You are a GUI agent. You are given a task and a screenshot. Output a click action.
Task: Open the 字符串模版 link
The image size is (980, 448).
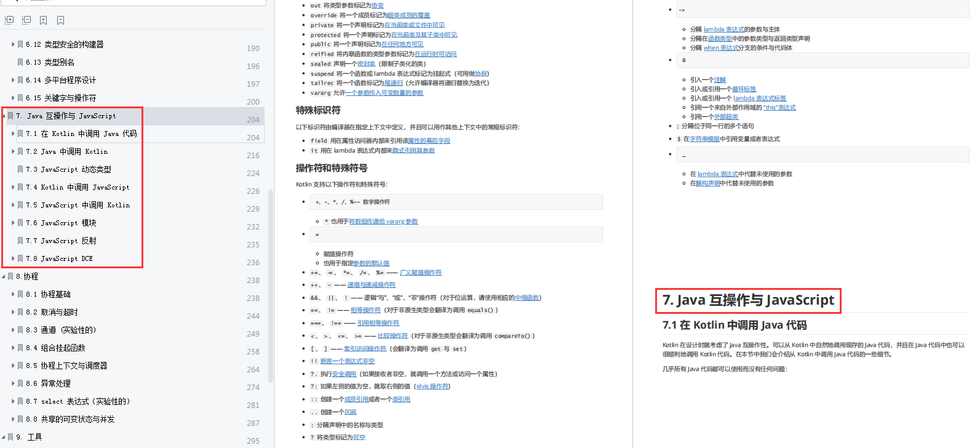coord(704,139)
